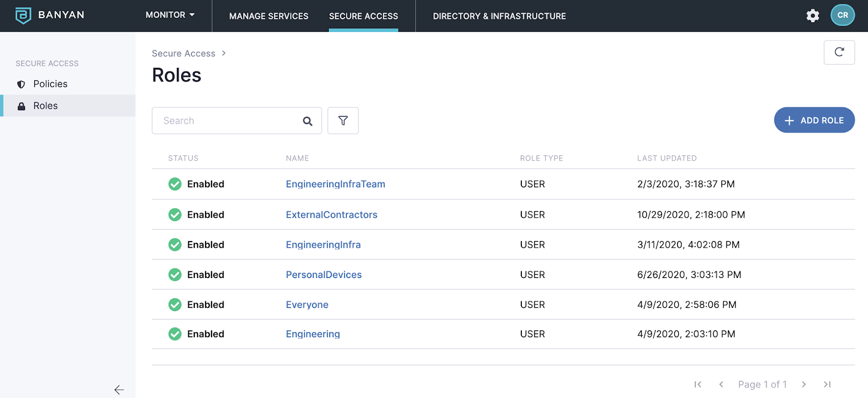Click the date 4/9/2020, 2:03:10 PM
The width and height of the screenshot is (868, 398).
(x=686, y=334)
